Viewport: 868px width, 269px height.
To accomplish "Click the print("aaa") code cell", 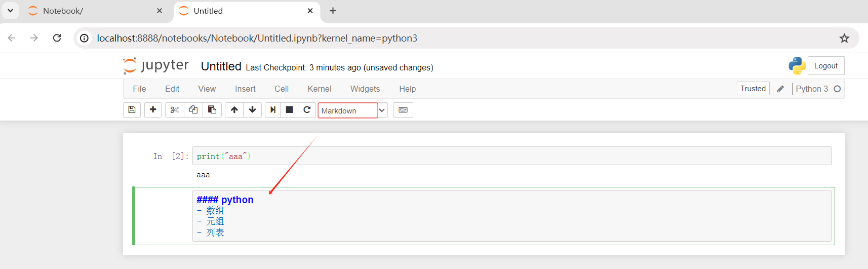I will pos(511,156).
